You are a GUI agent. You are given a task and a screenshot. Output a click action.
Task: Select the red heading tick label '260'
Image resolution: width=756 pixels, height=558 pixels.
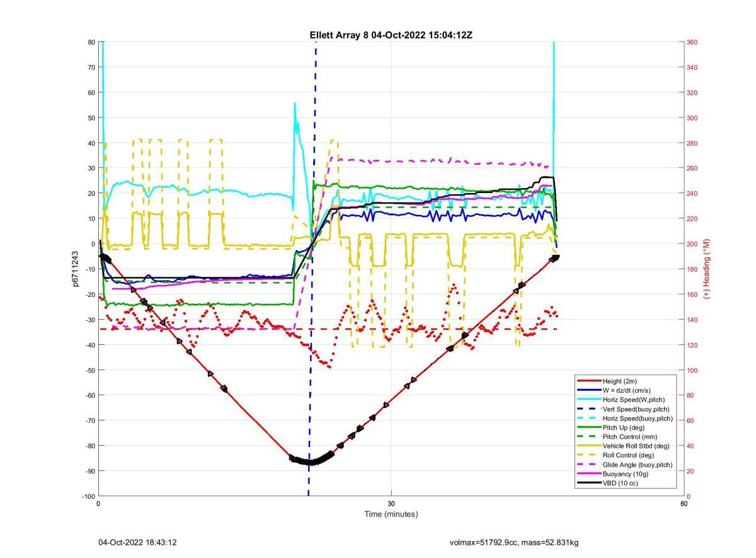(692, 168)
